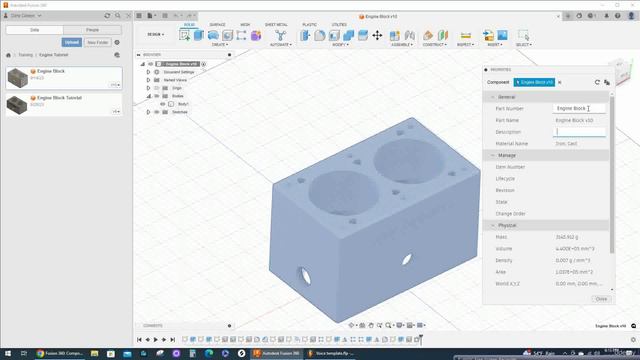Collapse the Physical section in Properties

pos(493,225)
